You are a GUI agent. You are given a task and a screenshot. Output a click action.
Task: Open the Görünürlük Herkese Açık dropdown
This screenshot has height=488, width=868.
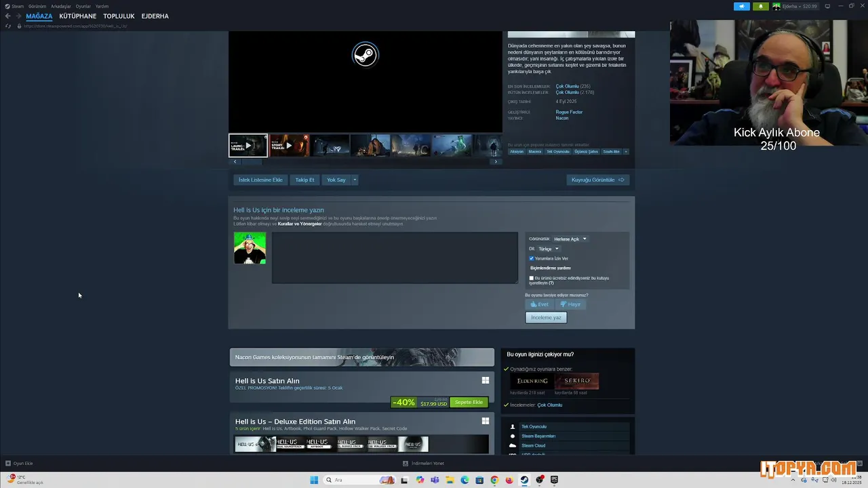pyautogui.click(x=570, y=239)
